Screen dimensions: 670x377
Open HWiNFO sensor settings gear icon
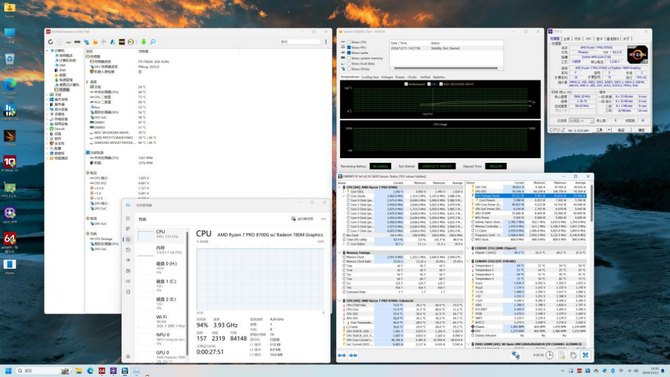coord(573,355)
